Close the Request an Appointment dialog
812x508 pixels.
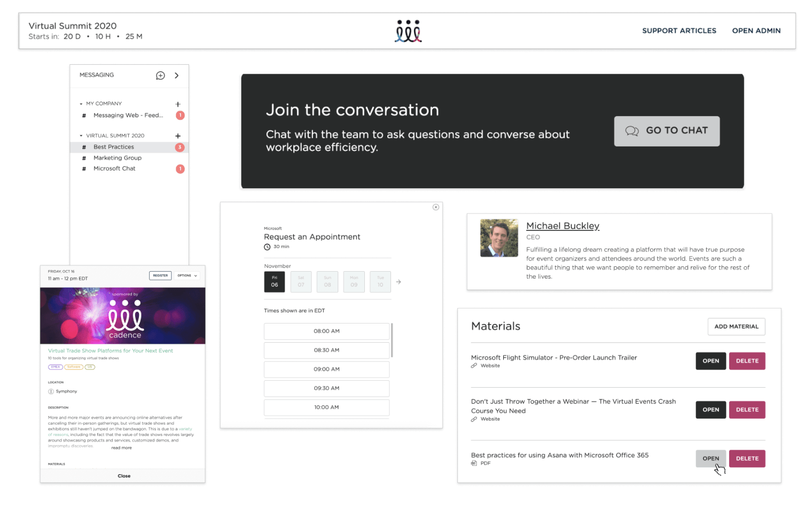point(436,207)
